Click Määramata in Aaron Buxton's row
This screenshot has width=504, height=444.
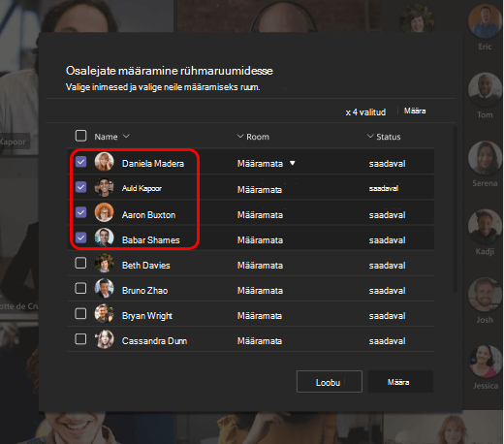click(x=260, y=215)
